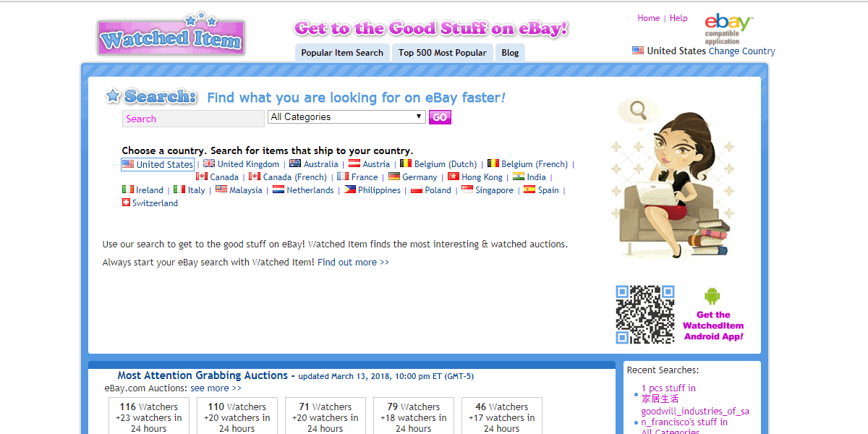Viewport: 868px width, 434px height.
Task: Open the 71 Watchers auction card
Action: tap(325, 416)
